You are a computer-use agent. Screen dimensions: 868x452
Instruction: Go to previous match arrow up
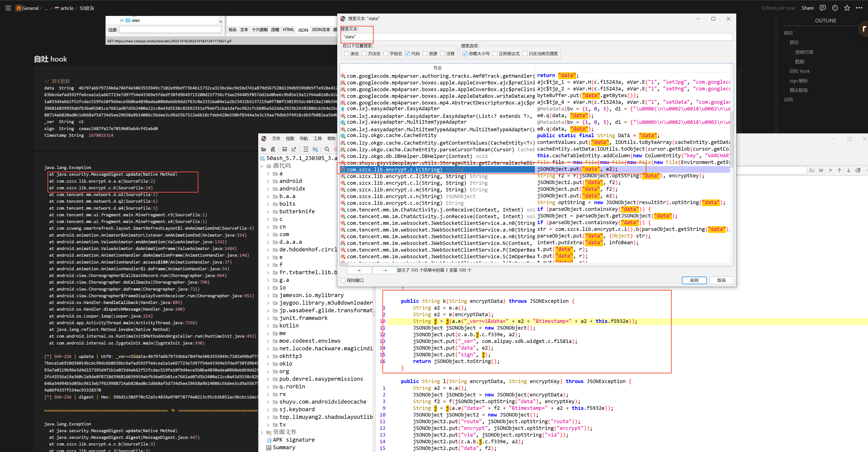pos(839,170)
